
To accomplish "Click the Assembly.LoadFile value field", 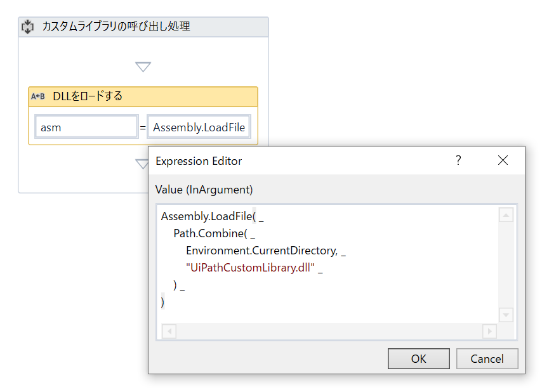I will (x=199, y=127).
